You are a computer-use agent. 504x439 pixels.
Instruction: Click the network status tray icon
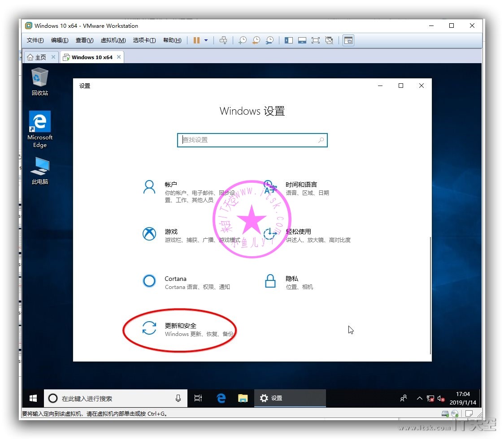tap(430, 399)
